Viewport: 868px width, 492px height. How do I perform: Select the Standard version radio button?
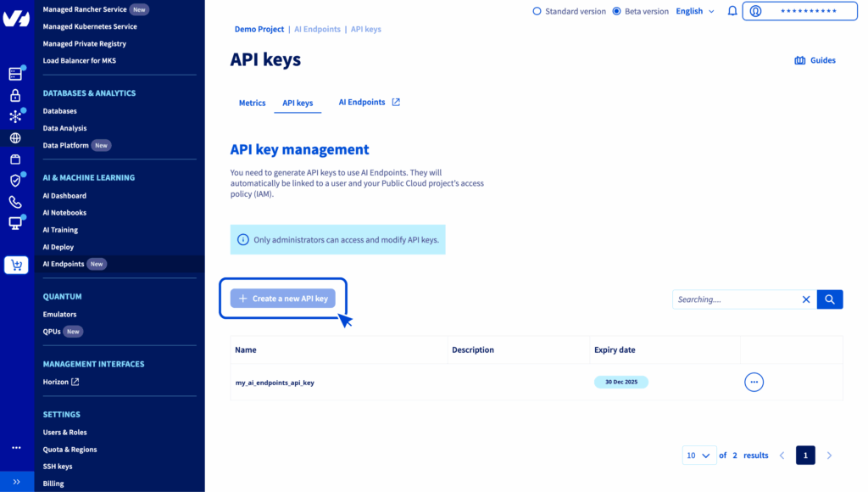pyautogui.click(x=537, y=11)
